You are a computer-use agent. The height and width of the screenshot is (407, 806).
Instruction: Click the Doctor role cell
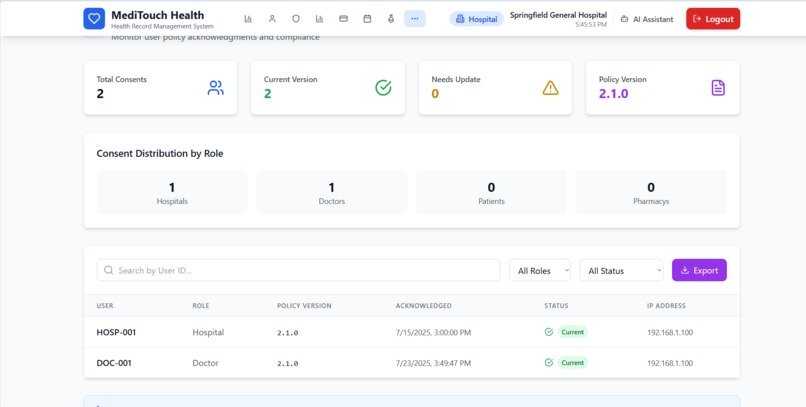coord(206,363)
